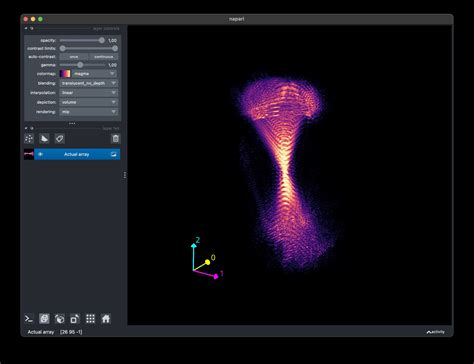Click the auto-contrast continuous button

coord(103,57)
